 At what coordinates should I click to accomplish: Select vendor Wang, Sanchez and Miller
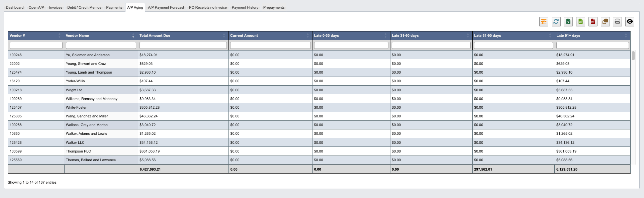[x=87, y=116]
